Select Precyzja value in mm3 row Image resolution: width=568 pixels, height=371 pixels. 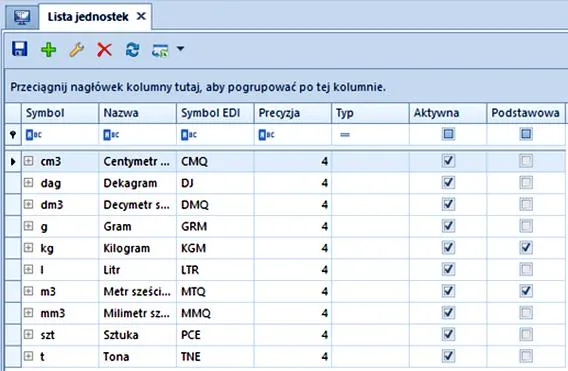pos(293,313)
